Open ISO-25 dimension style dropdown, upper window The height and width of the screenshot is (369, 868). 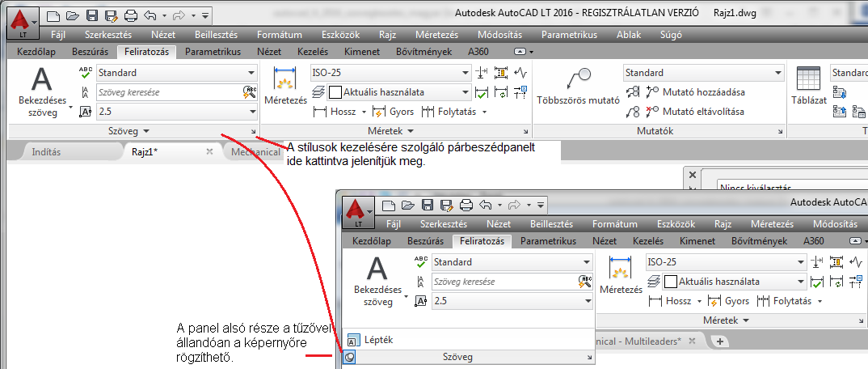pyautogui.click(x=390, y=73)
